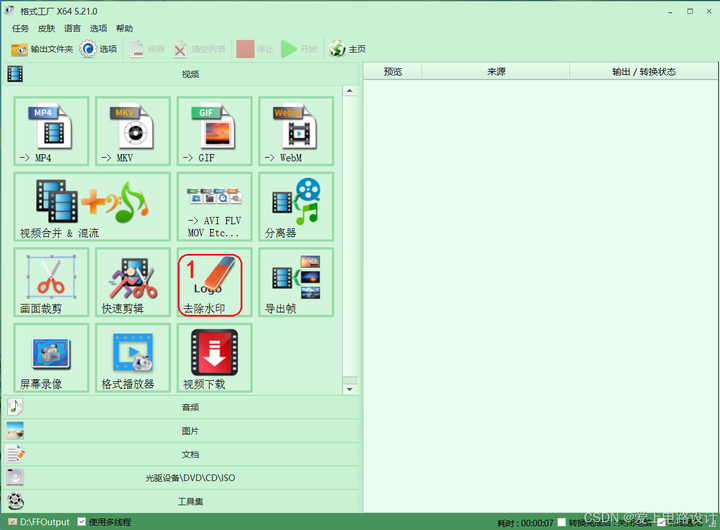720x530 pixels.
Task: Click the app icon in the title bar
Action: pos(10,10)
